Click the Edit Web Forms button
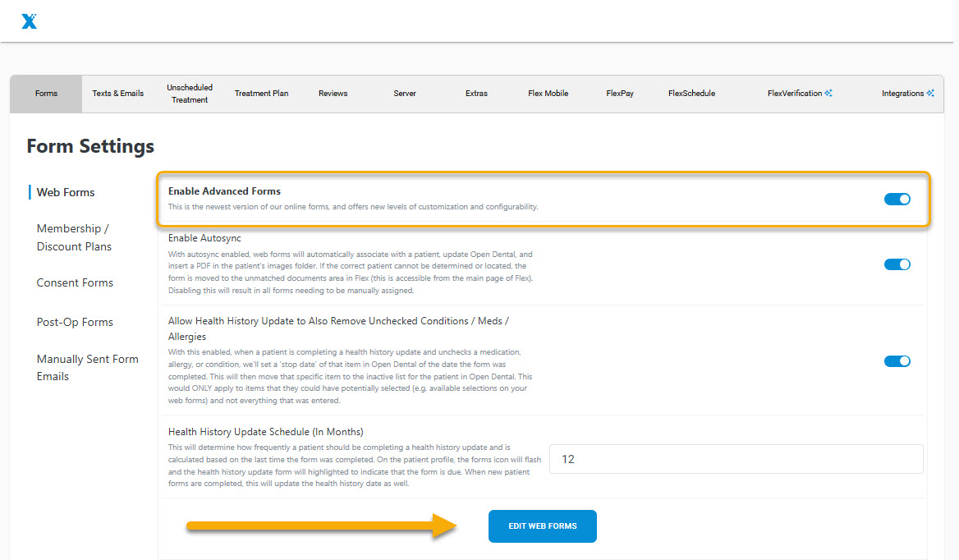The width and height of the screenshot is (959, 560). (542, 526)
